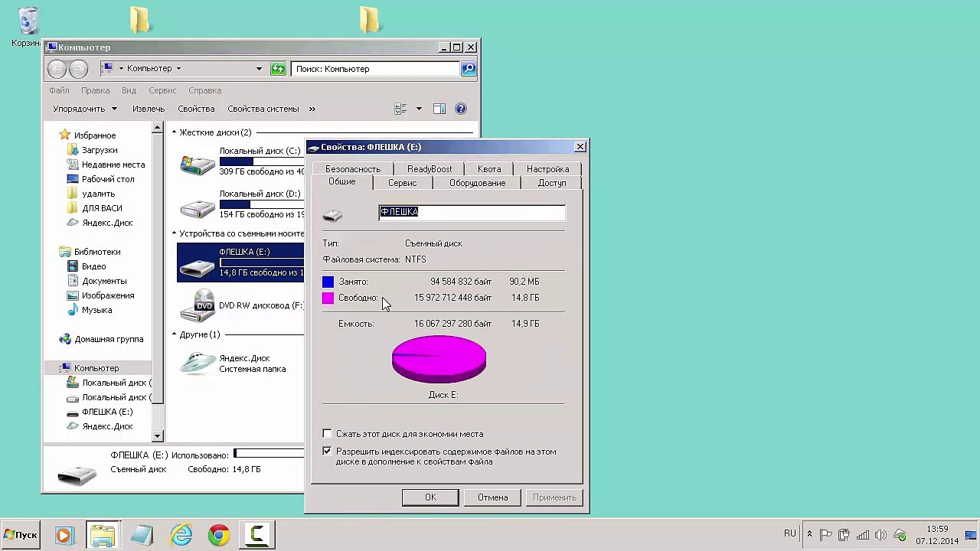
Task: Select the DVD RW drive (F:) icon
Action: coord(197,305)
